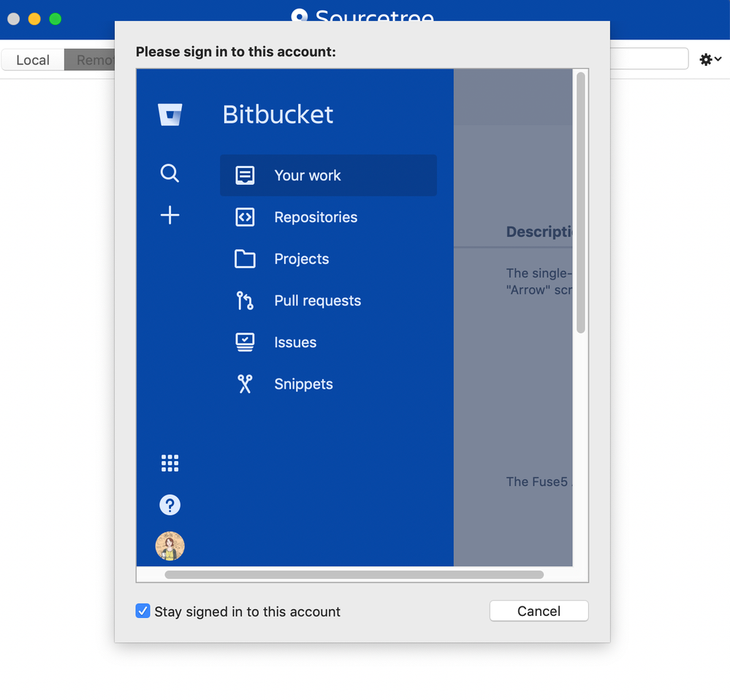Click the Repositories code icon
The image size is (730, 700).
click(245, 217)
